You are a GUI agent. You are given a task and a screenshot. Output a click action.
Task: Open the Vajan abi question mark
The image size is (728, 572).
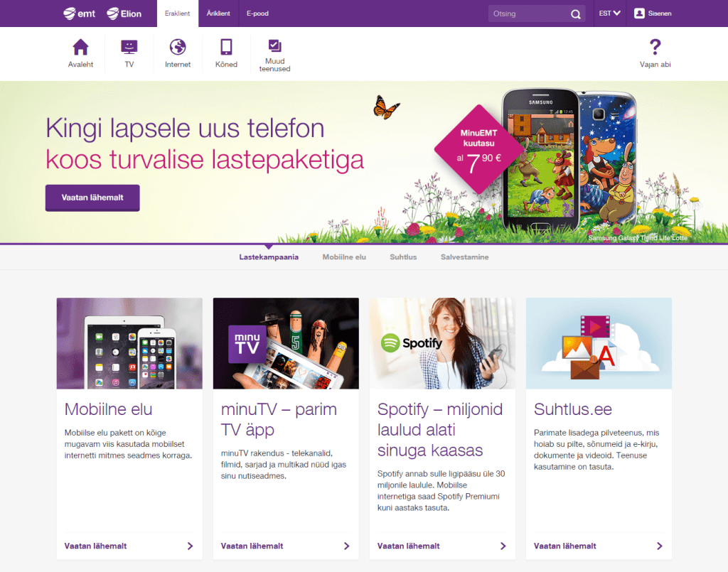(655, 46)
